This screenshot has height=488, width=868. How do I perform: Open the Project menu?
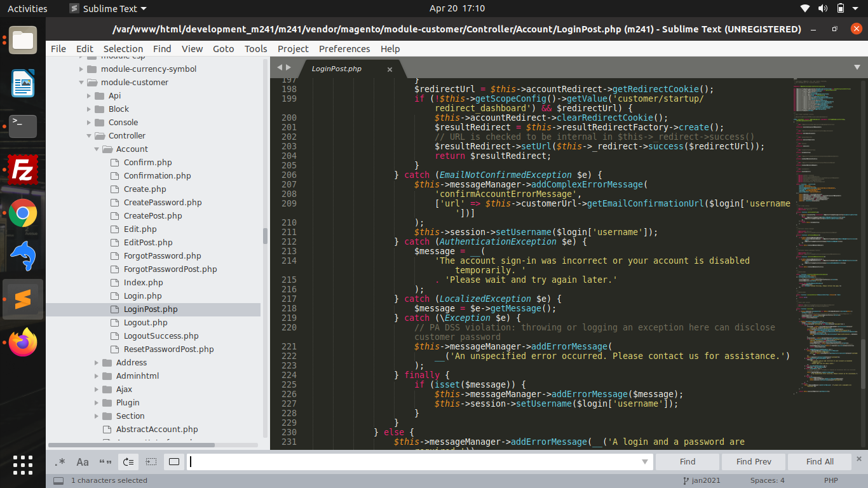(x=293, y=49)
